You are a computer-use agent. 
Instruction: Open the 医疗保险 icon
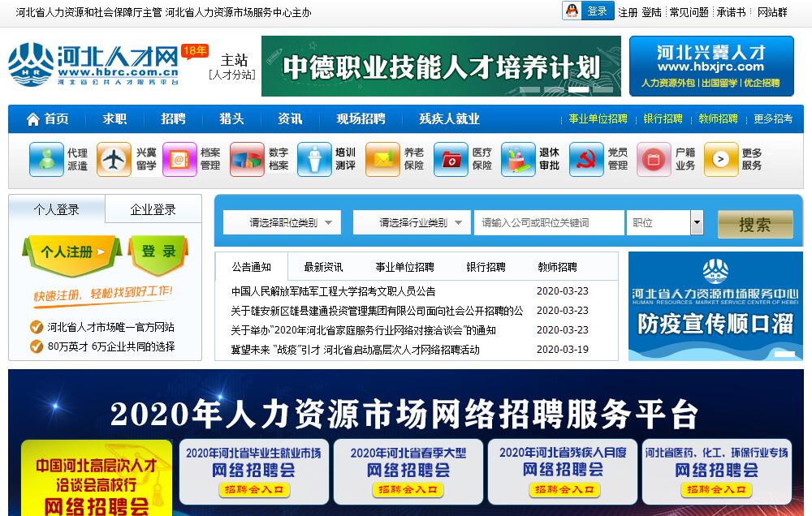pyautogui.click(x=451, y=159)
